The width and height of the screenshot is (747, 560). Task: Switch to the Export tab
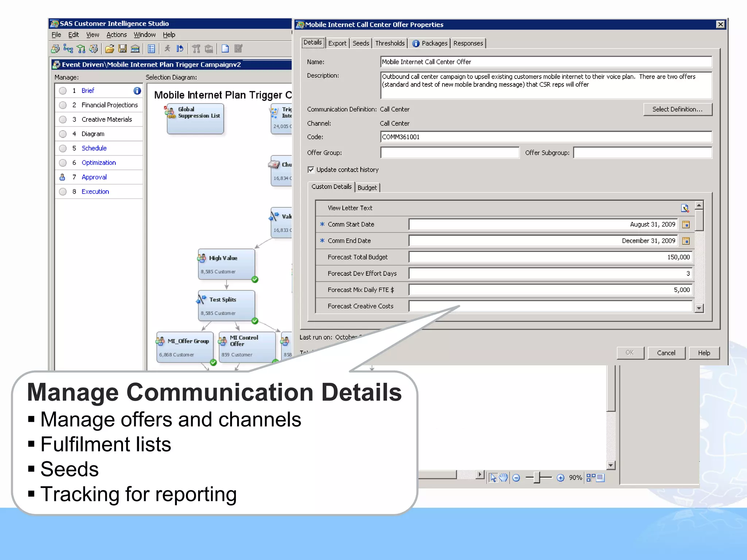tap(337, 43)
